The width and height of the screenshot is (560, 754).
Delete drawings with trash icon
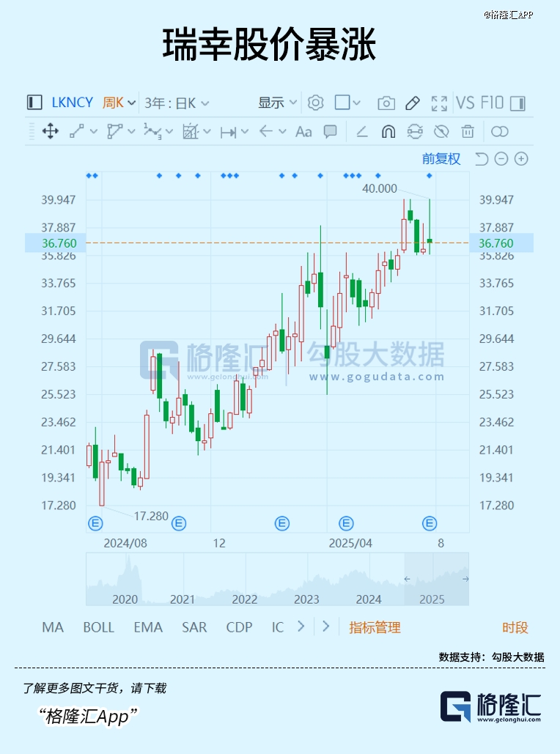[x=468, y=132]
